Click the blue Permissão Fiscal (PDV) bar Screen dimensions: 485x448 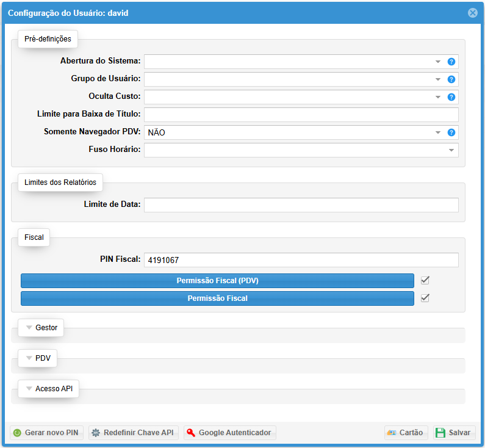point(217,281)
